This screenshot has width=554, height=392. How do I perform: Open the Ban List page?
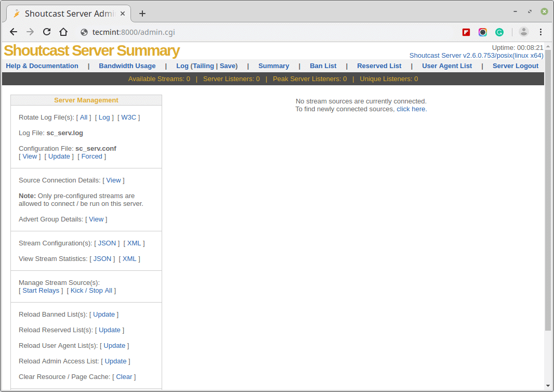pyautogui.click(x=323, y=66)
